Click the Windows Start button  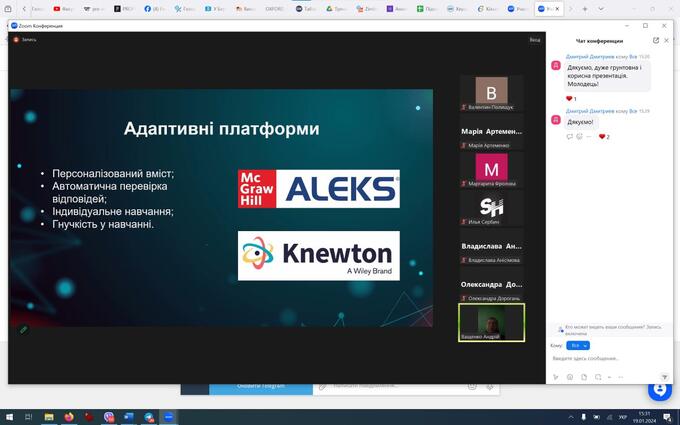click(10, 417)
